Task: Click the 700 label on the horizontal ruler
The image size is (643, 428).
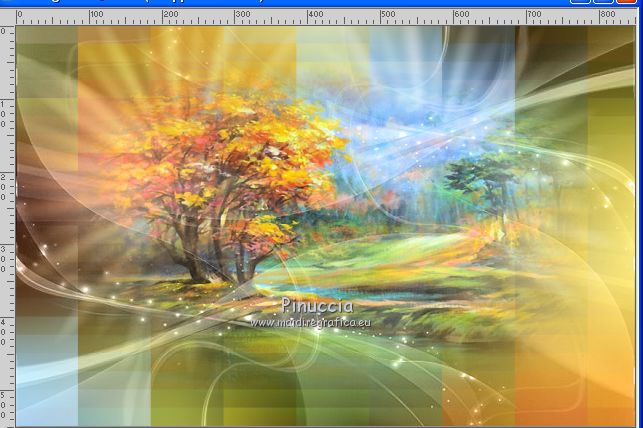Action: [x=535, y=14]
